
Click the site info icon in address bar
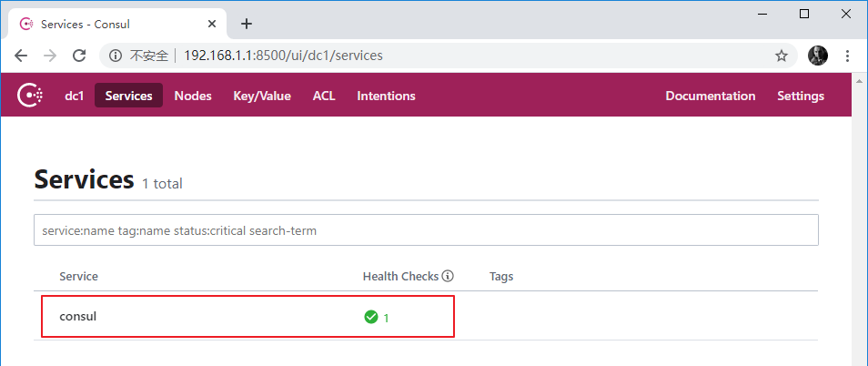(x=116, y=56)
